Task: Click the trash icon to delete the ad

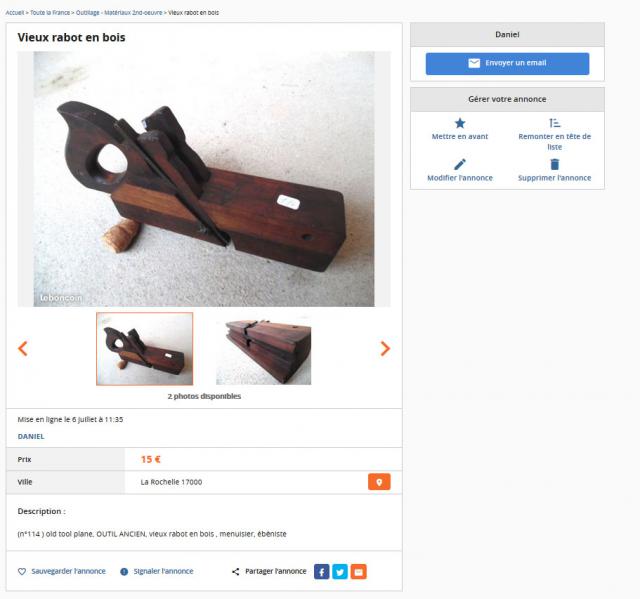Action: (554, 164)
